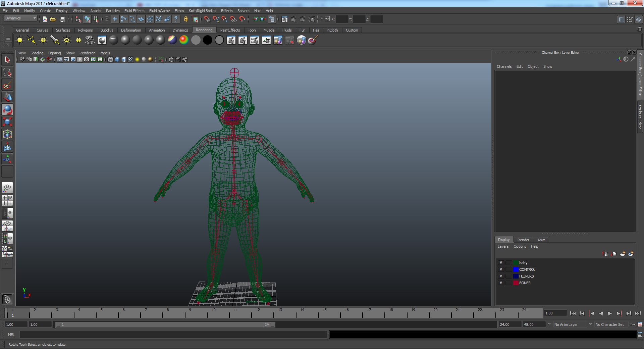
Task: Click the black surface shader shelf icon
Action: 208,40
